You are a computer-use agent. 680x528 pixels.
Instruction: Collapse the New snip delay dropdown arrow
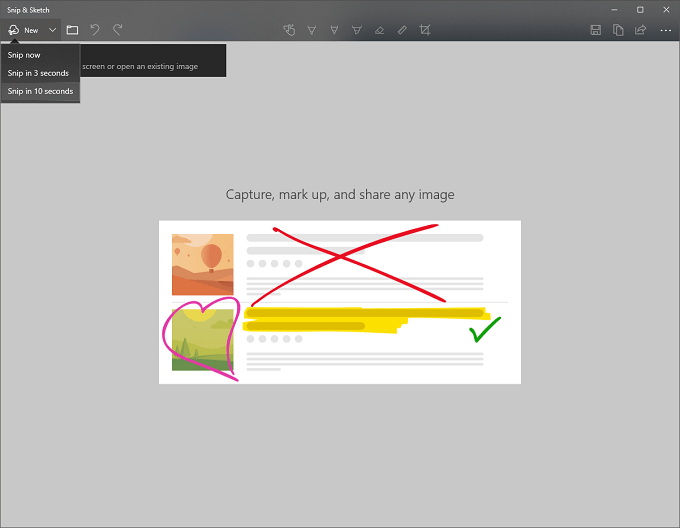[52, 30]
